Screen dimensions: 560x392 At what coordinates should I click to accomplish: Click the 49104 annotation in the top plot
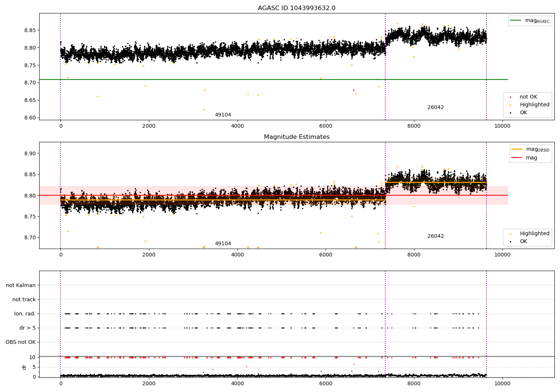223,115
